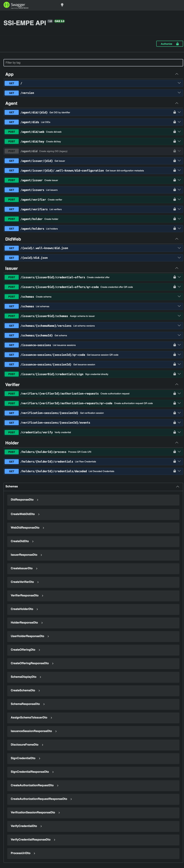The height and width of the screenshot is (868, 184).
Task: Toggle the light bulb theme icon
Action: coord(62,5)
